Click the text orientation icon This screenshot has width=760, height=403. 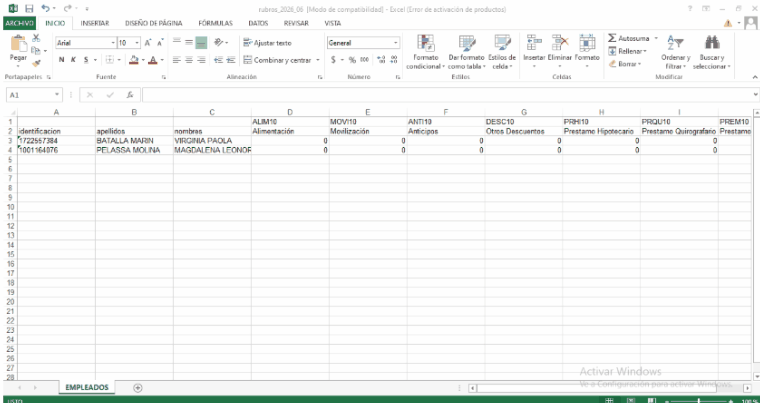219,43
